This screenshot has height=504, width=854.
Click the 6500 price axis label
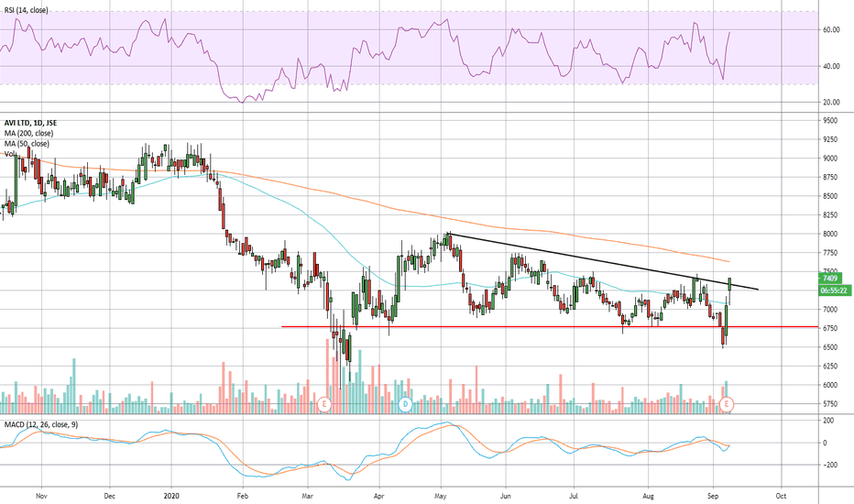pyautogui.click(x=830, y=347)
